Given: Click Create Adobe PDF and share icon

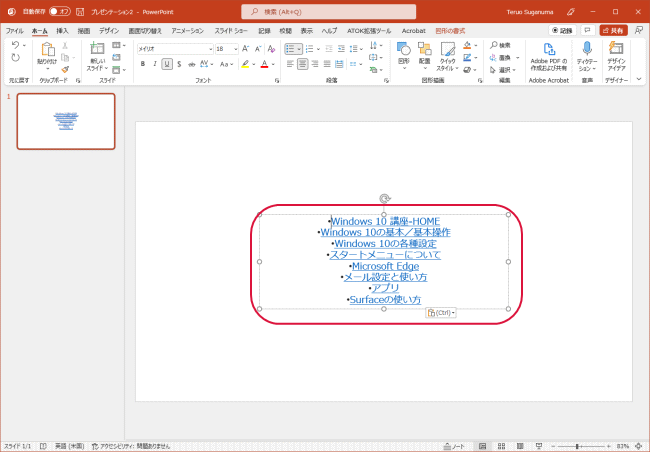Looking at the screenshot, I should point(549,49).
